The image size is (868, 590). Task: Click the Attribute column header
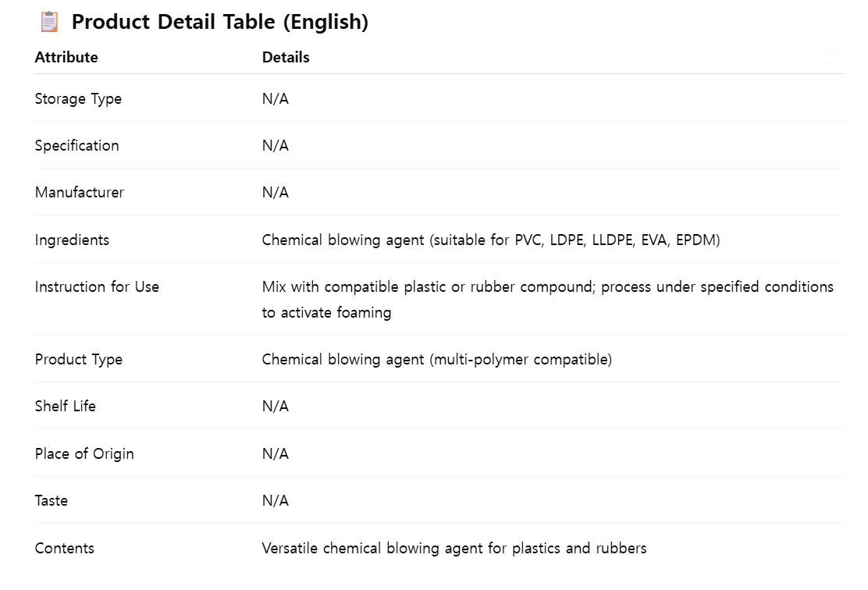pyautogui.click(x=66, y=58)
